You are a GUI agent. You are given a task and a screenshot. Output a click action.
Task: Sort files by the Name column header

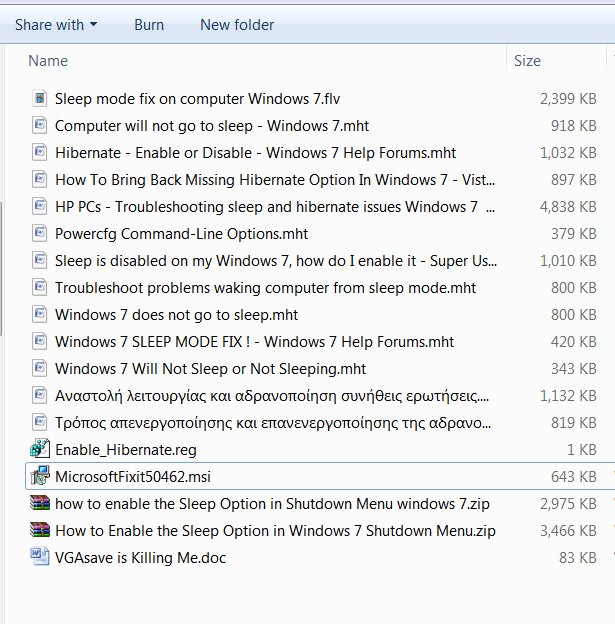(x=48, y=61)
